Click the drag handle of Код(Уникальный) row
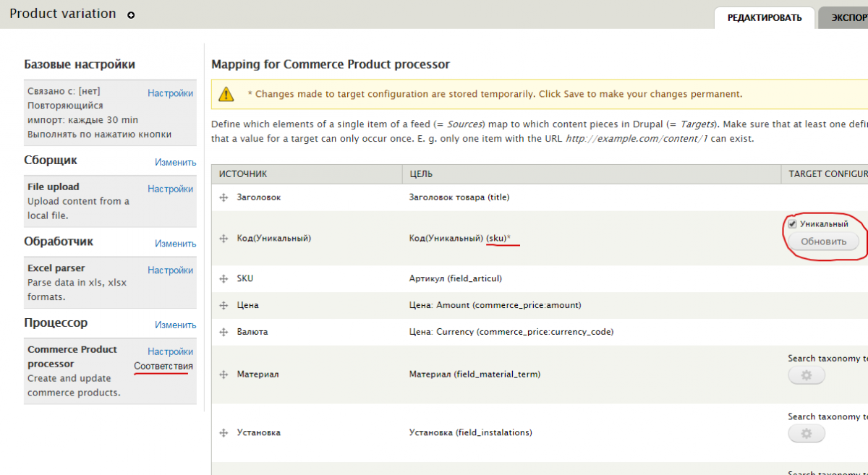 pos(224,238)
